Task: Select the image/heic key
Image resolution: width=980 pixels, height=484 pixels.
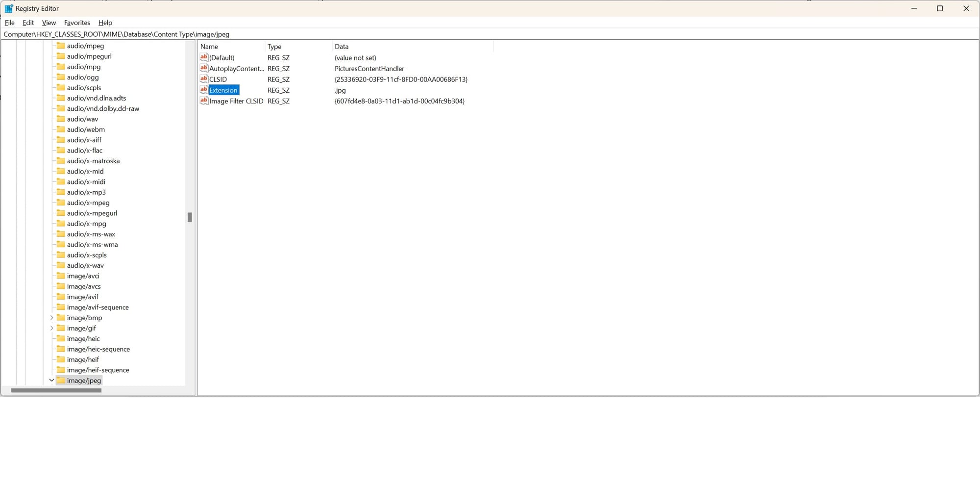Action: pyautogui.click(x=83, y=338)
